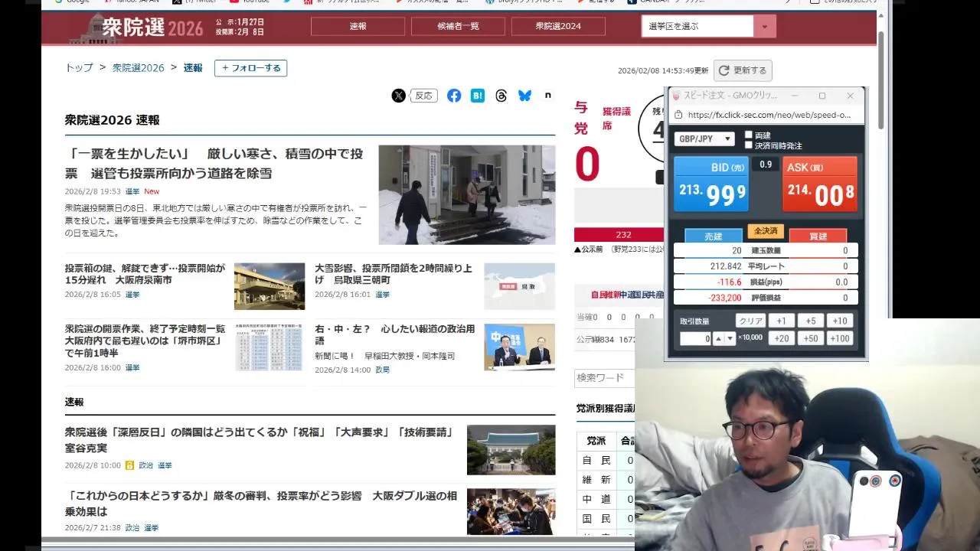Increase quantity with up arrow stepper
The width and height of the screenshot is (980, 551).
718,338
